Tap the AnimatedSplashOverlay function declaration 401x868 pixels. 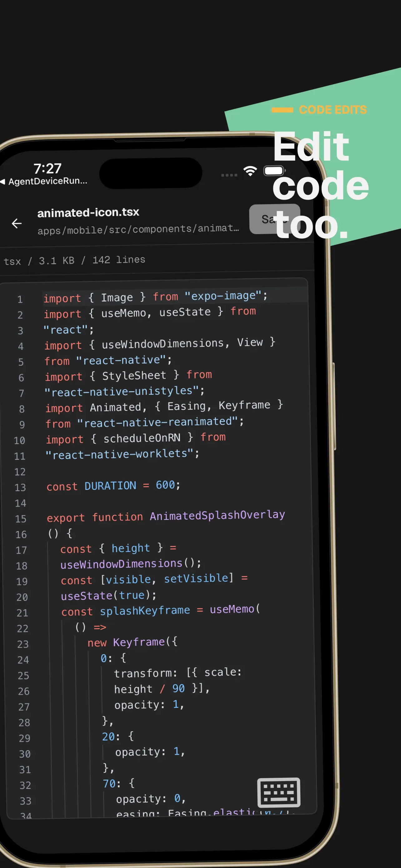click(166, 516)
